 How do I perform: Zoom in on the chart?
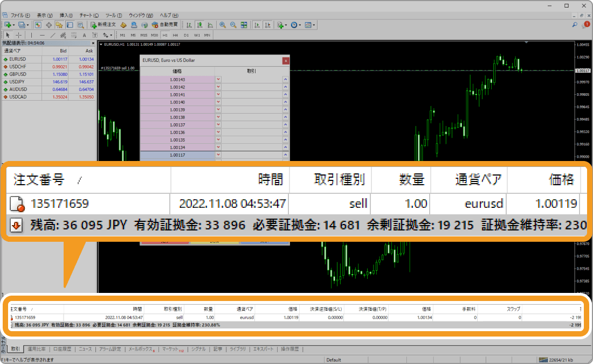point(223,25)
